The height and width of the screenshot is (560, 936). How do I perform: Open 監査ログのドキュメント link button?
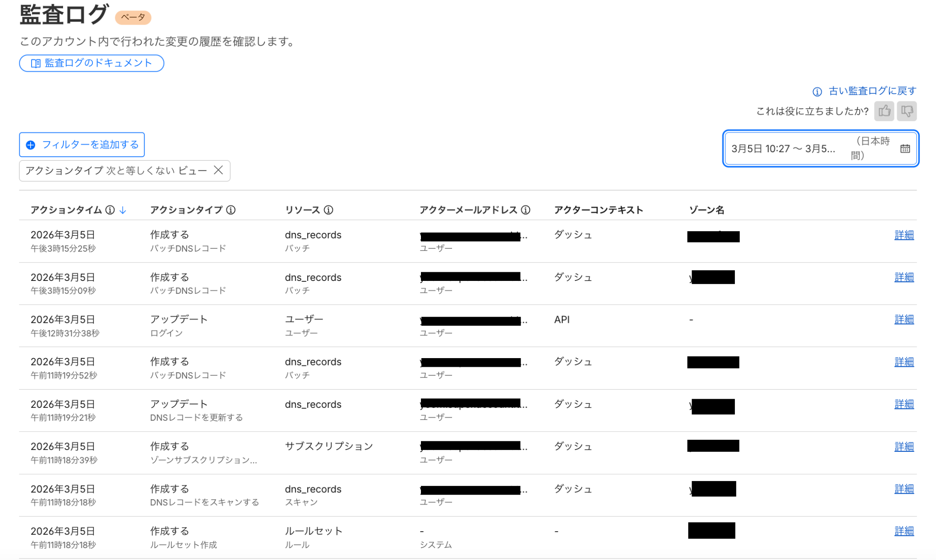91,63
